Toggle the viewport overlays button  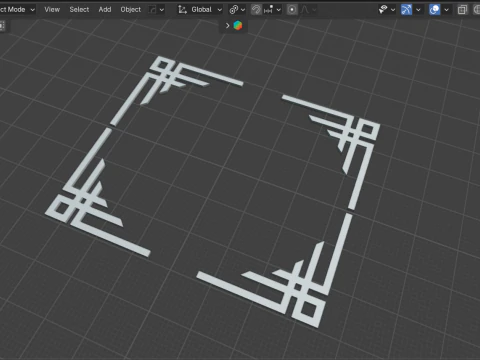click(x=434, y=10)
